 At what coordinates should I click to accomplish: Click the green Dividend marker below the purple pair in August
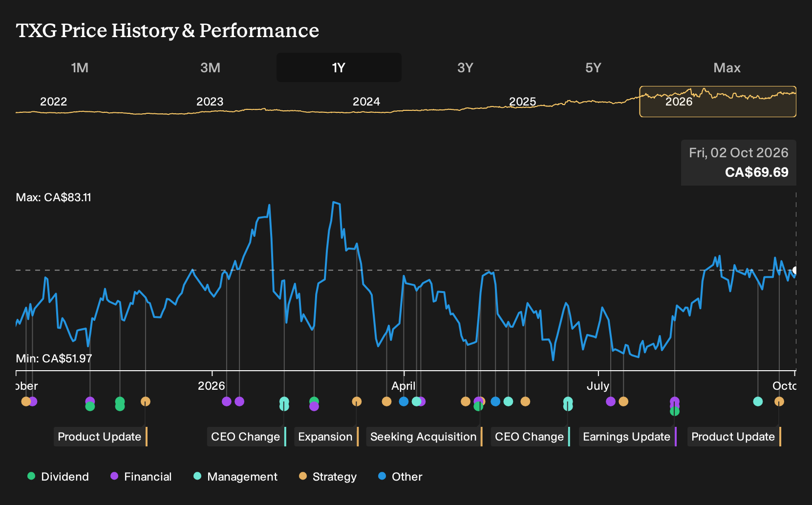(x=675, y=411)
